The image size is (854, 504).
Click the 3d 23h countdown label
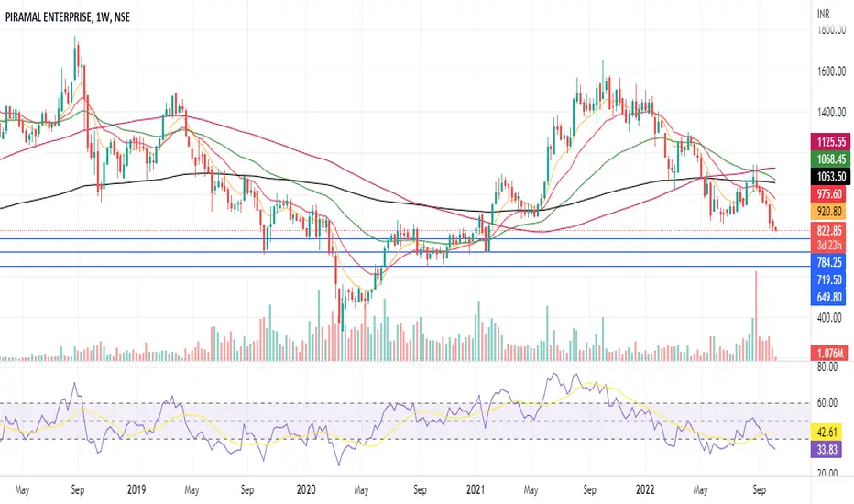click(828, 246)
